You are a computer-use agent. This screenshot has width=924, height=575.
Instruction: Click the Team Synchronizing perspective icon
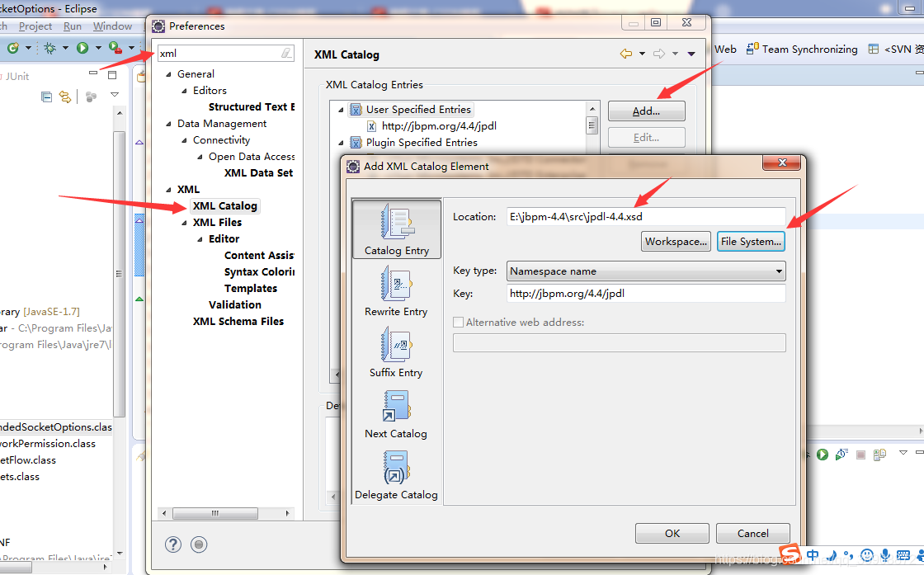[x=752, y=49]
